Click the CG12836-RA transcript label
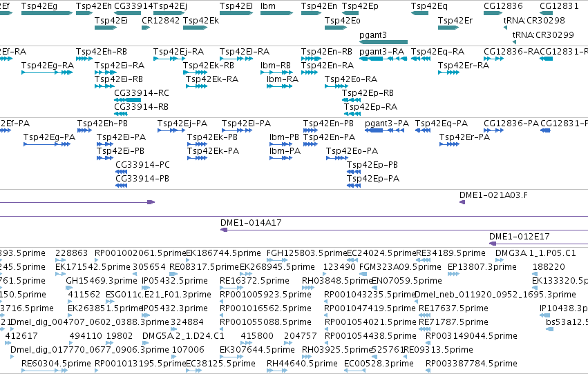 pos(511,52)
